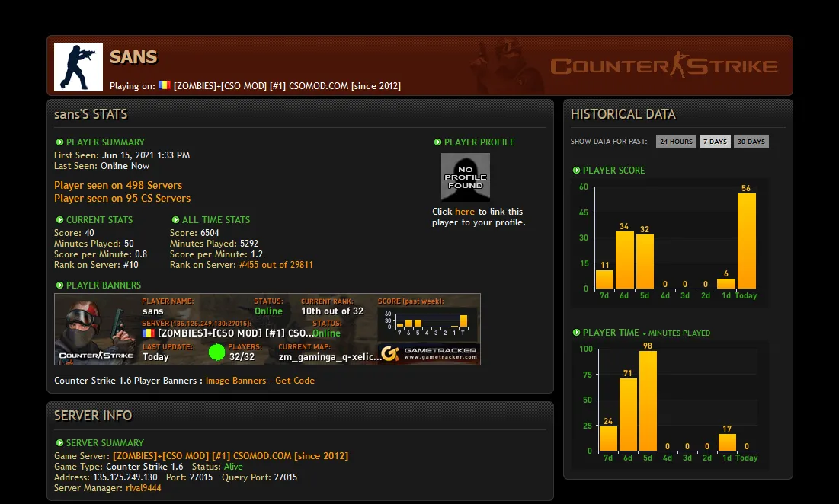
Task: Open the Game Server CSOMOD.COM link
Action: click(x=230, y=456)
